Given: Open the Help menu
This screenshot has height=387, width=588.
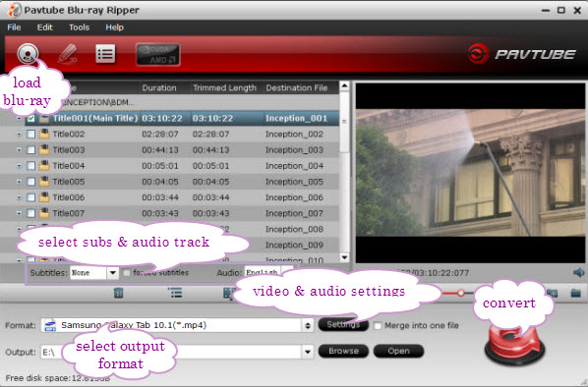Looking at the screenshot, I should click(x=114, y=28).
